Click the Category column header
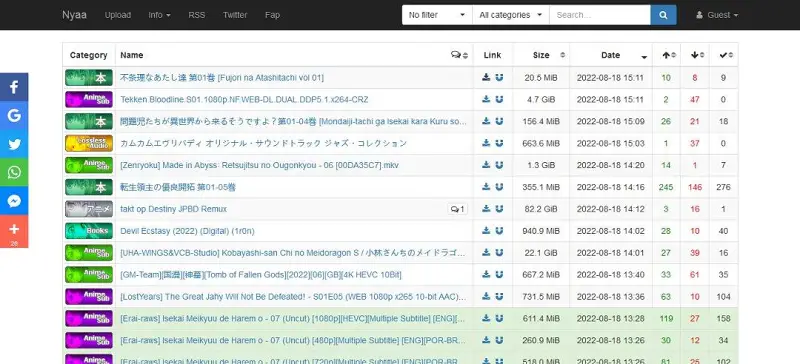This screenshot has height=364, width=800. (x=89, y=55)
